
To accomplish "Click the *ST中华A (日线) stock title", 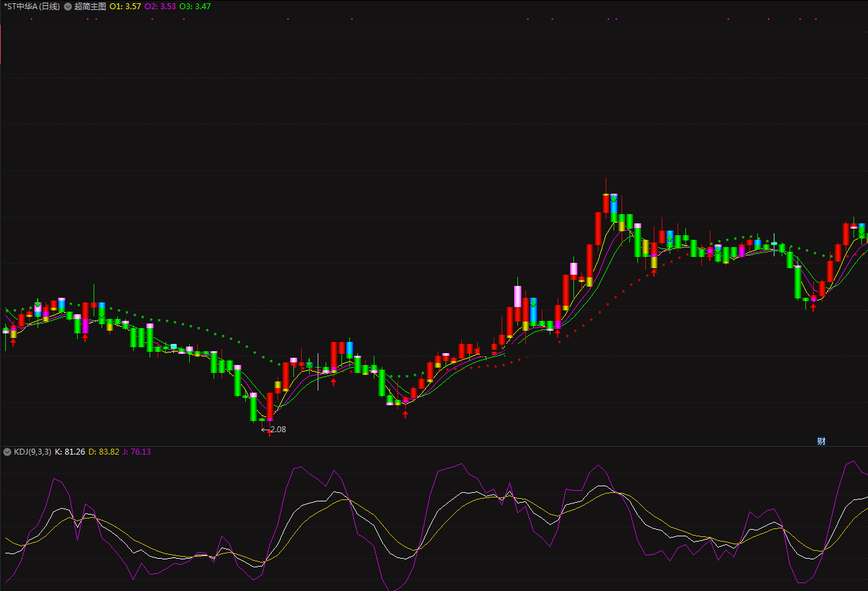I will coord(32,7).
